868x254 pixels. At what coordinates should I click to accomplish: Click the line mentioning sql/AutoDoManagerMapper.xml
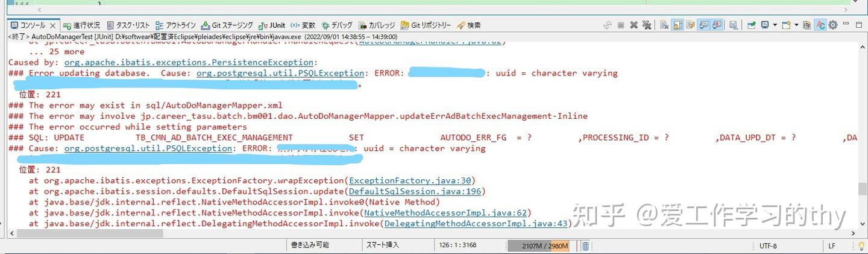(x=145, y=105)
